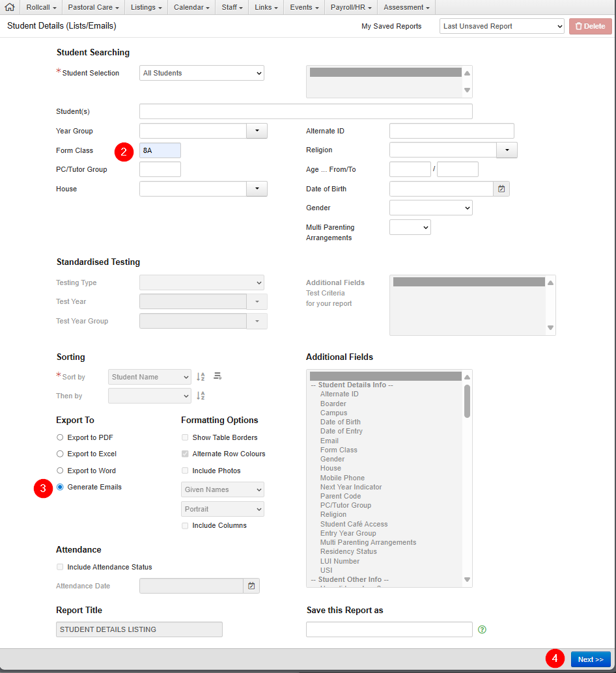Viewport: 616px width, 673px height.
Task: Select Residency Status in Additional Fields
Action: [x=348, y=551]
